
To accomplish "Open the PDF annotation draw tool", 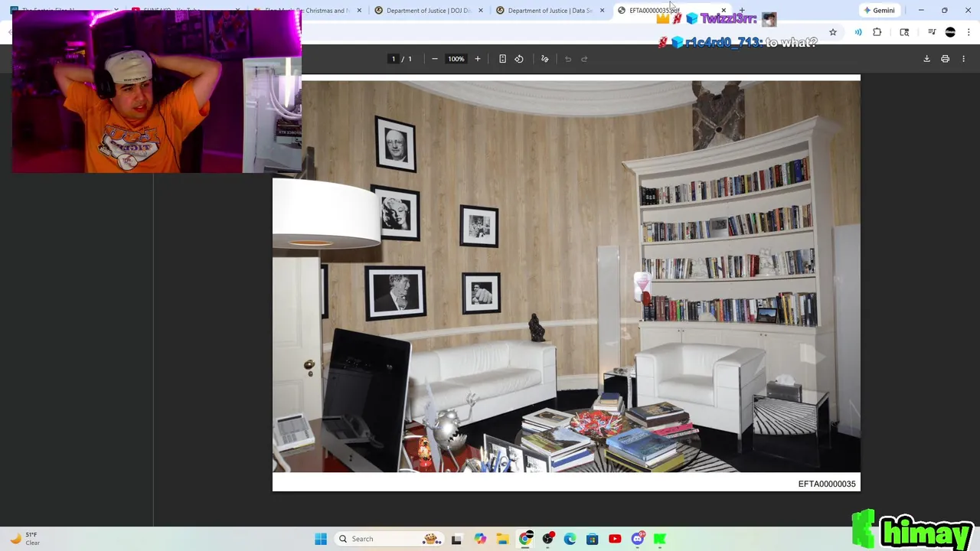I will [545, 59].
